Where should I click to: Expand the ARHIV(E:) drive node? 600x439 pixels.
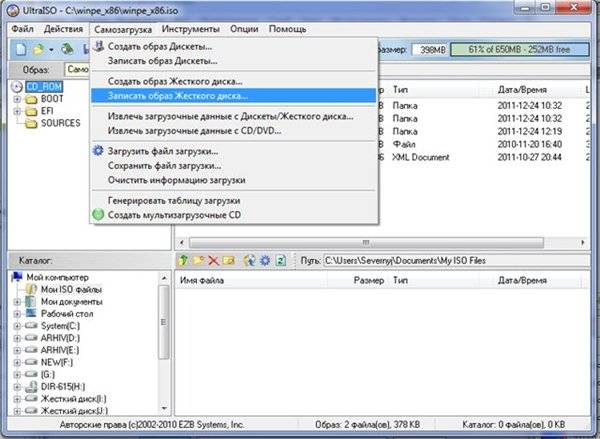[x=17, y=350]
